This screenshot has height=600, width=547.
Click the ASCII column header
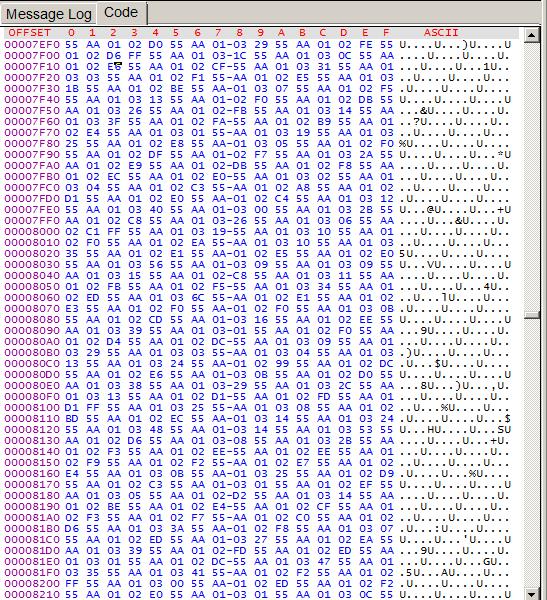click(x=441, y=33)
